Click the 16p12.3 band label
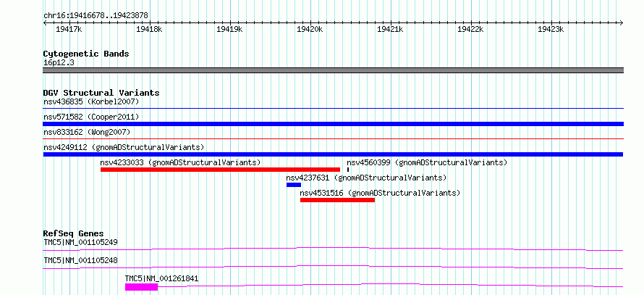This screenshot has width=644, height=295. pyautogui.click(x=59, y=63)
